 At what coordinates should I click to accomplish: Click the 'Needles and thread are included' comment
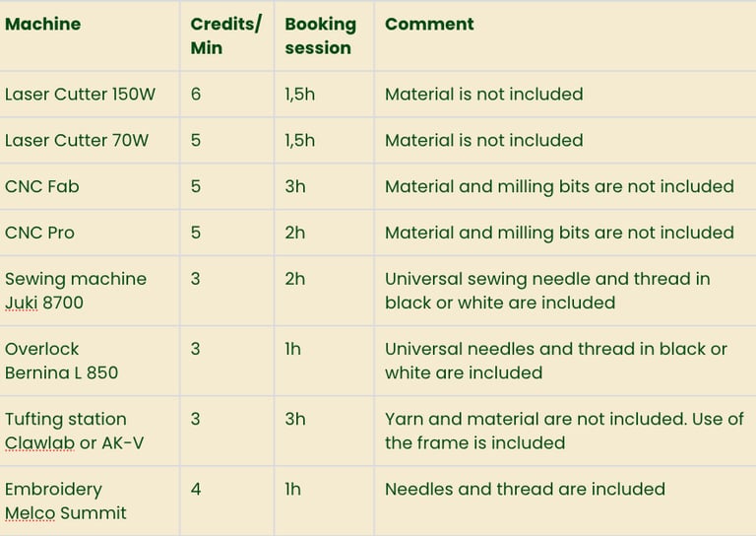coord(525,490)
